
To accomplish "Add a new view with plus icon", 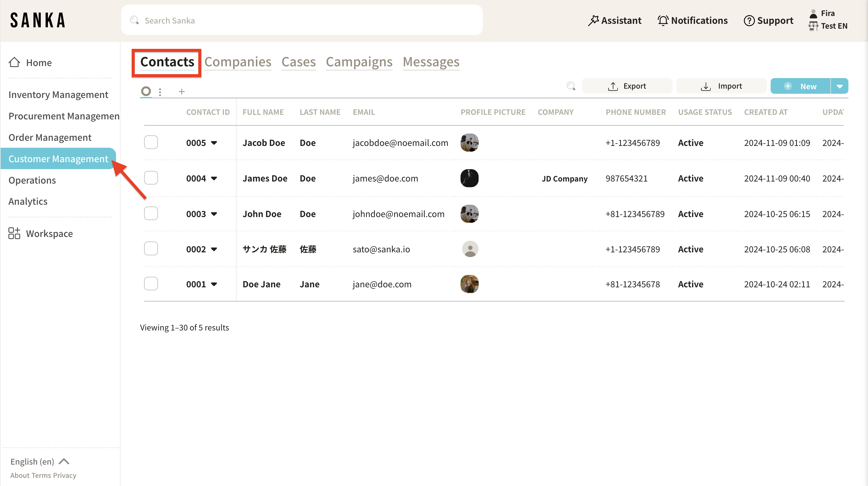I will point(182,92).
